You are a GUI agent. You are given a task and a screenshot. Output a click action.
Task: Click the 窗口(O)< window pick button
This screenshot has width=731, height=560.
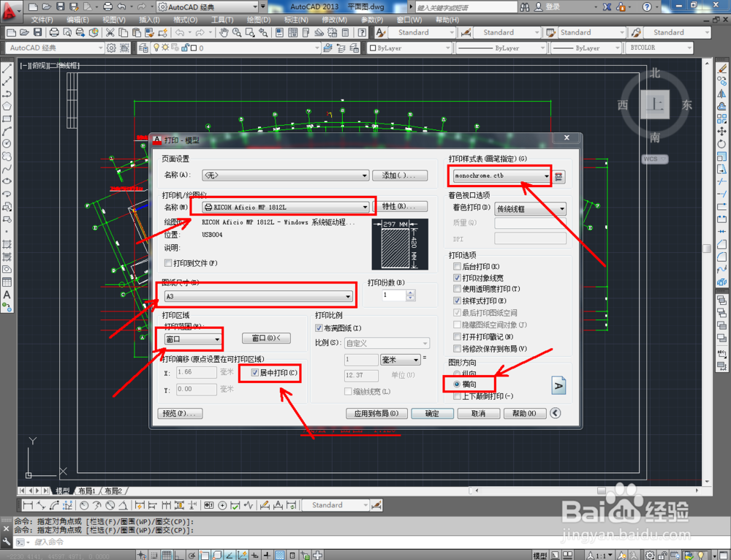(266, 338)
